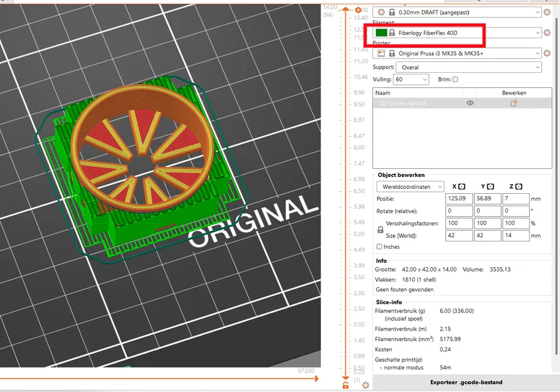Click the Vlakken value '1810 (1 shell)'
This screenshot has height=392, width=560.
[x=419, y=280]
